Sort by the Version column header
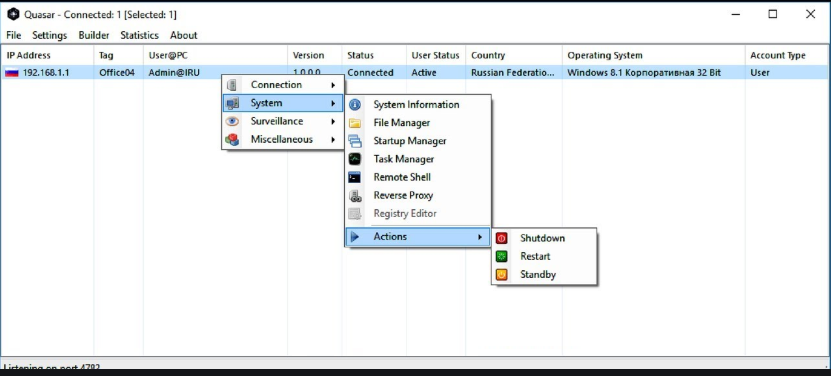831x376 pixels. point(315,55)
